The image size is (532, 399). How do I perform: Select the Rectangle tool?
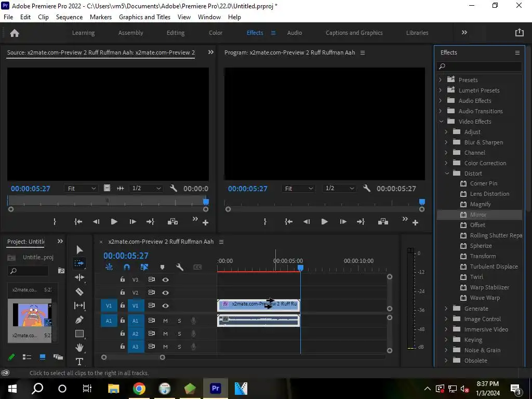tap(79, 334)
